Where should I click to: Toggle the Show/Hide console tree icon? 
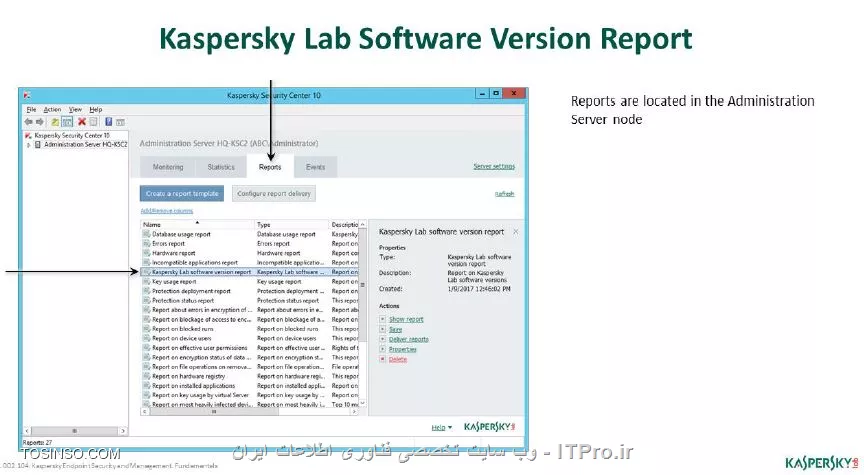67,122
